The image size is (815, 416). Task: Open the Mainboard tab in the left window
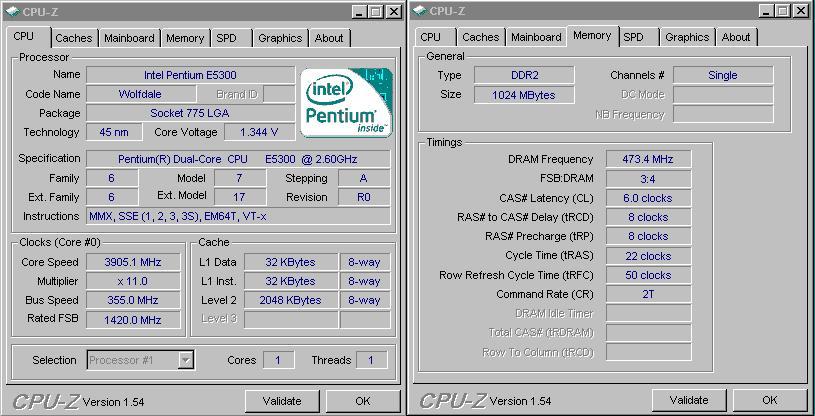coord(129,38)
